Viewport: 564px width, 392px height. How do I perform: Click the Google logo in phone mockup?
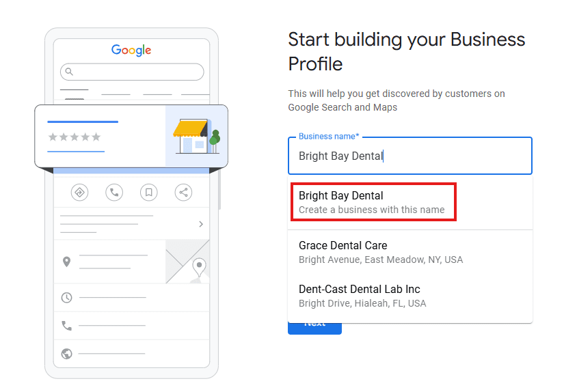pos(131,50)
